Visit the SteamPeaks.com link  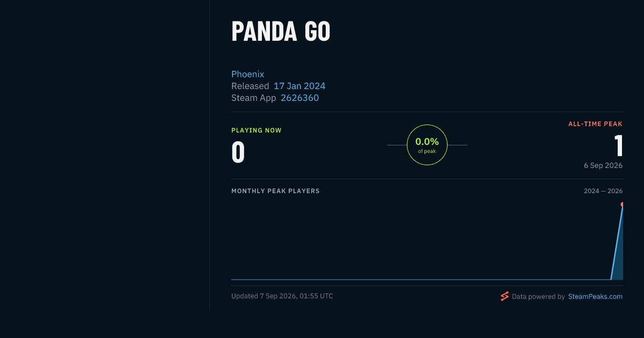tap(595, 296)
